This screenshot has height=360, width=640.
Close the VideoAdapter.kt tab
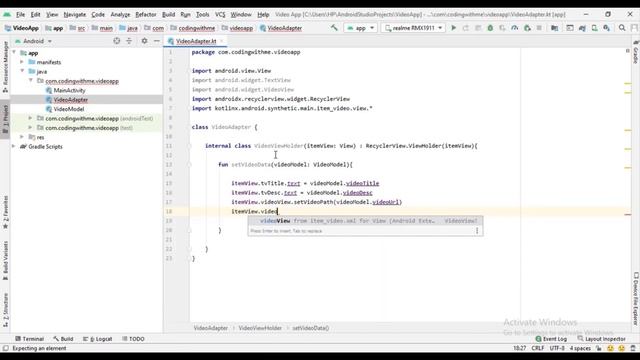(222, 41)
